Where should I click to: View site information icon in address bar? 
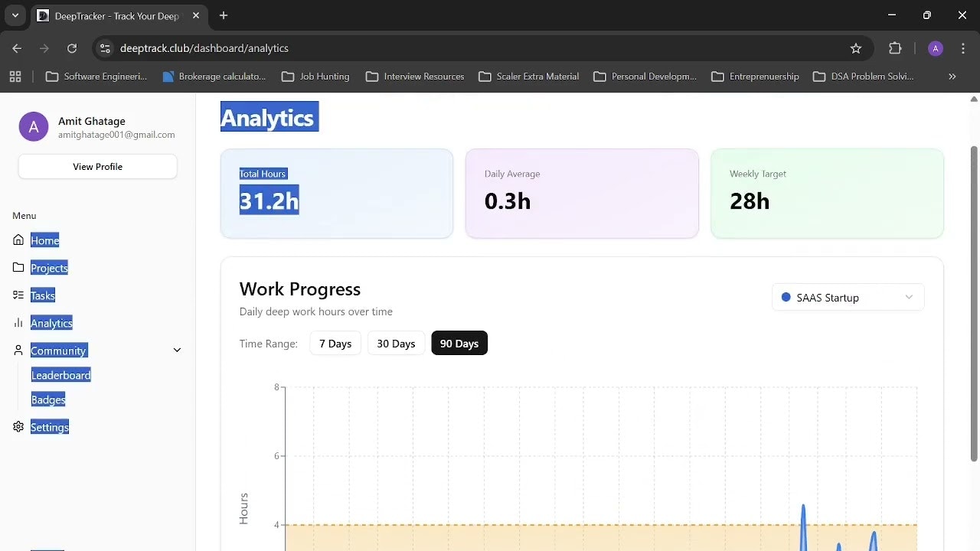tap(106, 48)
